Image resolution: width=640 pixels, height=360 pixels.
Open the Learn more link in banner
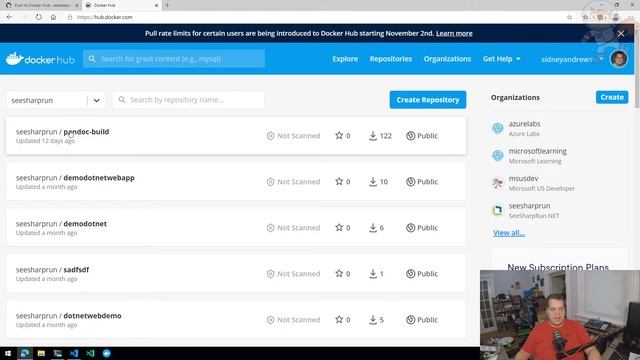pos(454,33)
